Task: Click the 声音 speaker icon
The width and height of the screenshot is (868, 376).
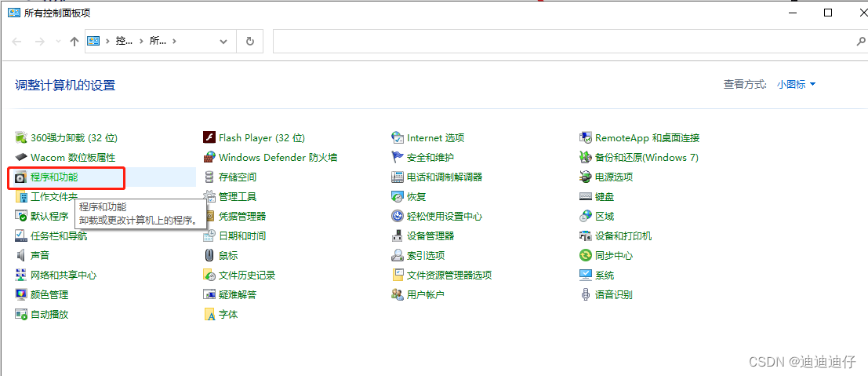Action: 21,256
